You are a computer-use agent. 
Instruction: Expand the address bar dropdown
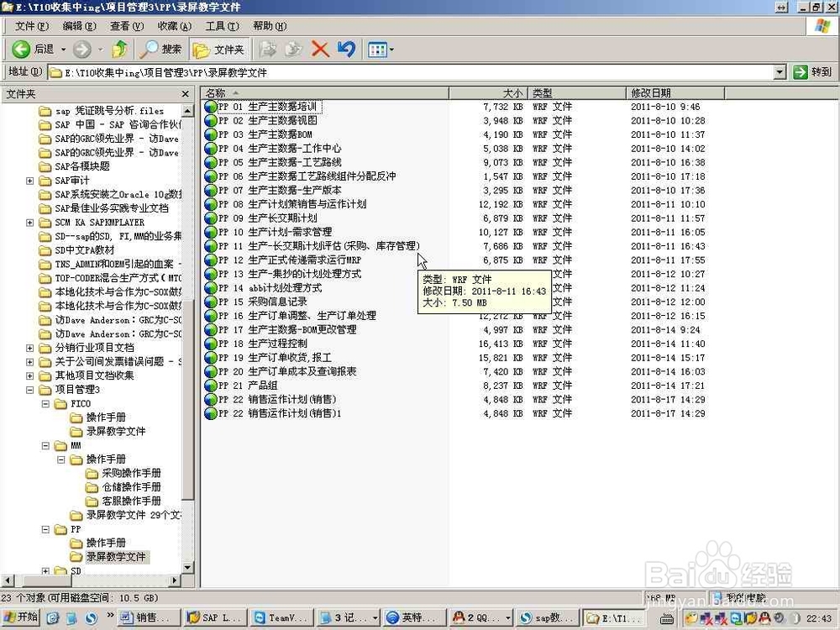(780, 71)
